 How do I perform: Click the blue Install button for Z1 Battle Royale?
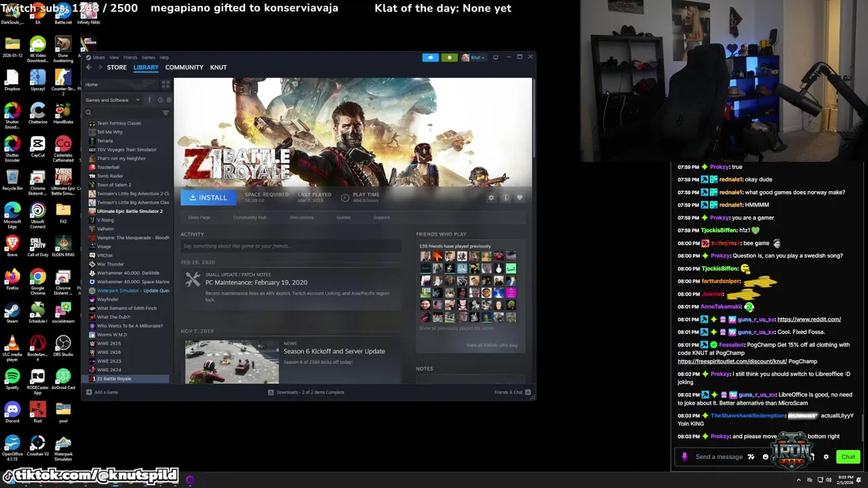click(208, 197)
